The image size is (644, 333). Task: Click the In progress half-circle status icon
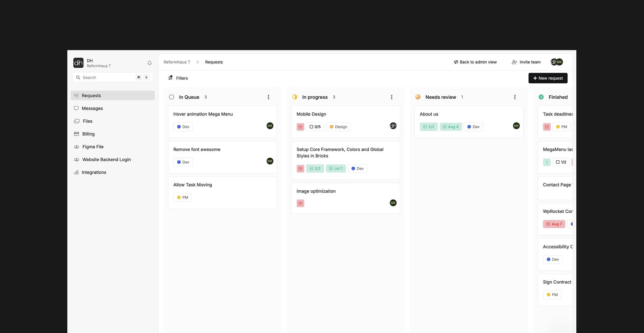295,97
